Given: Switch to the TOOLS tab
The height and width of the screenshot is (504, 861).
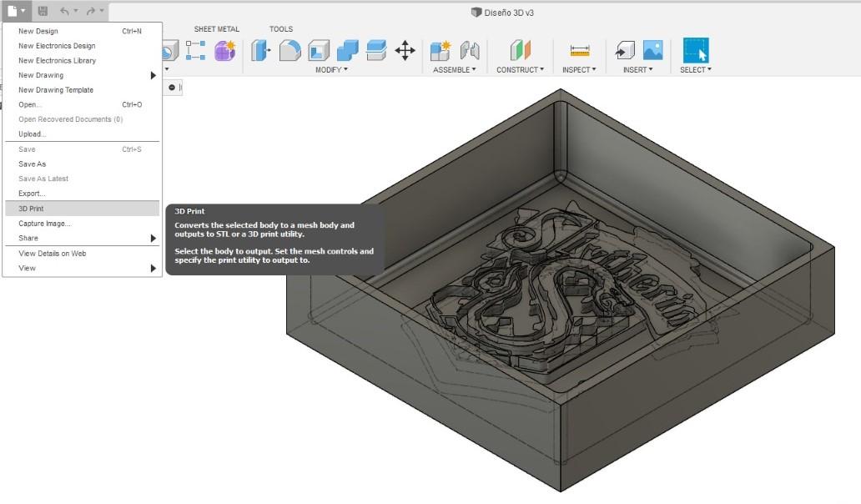Looking at the screenshot, I should click(x=280, y=29).
